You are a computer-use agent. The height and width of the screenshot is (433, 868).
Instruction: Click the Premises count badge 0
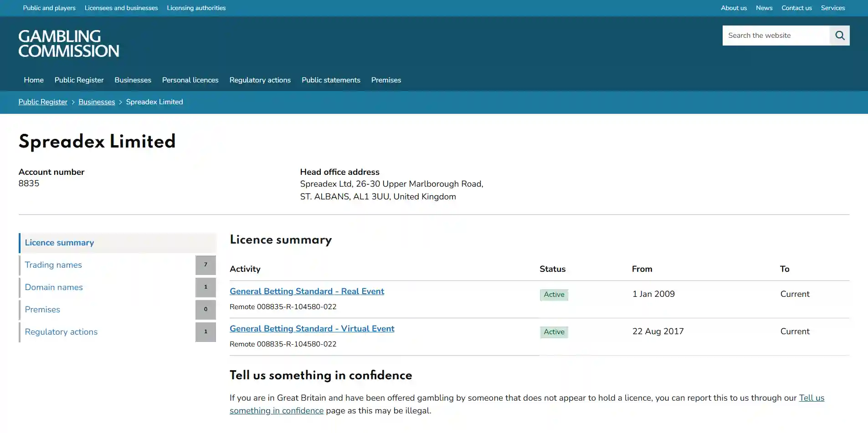click(205, 310)
